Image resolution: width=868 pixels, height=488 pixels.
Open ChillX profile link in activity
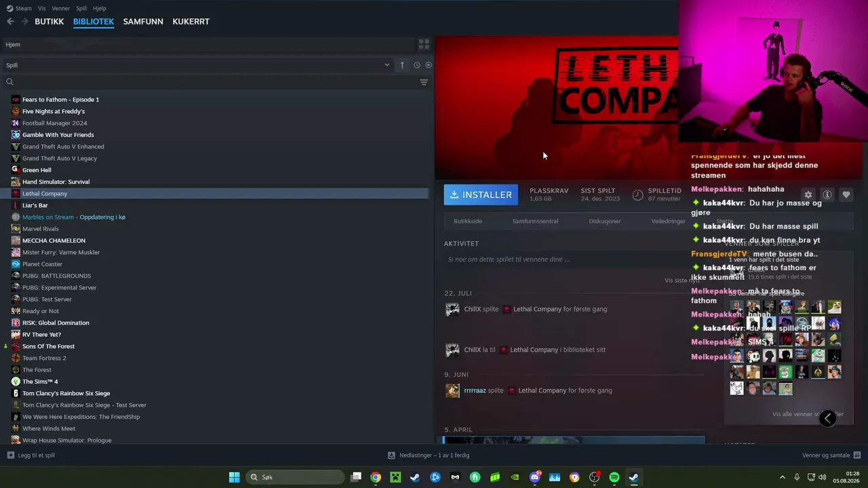pyautogui.click(x=472, y=309)
